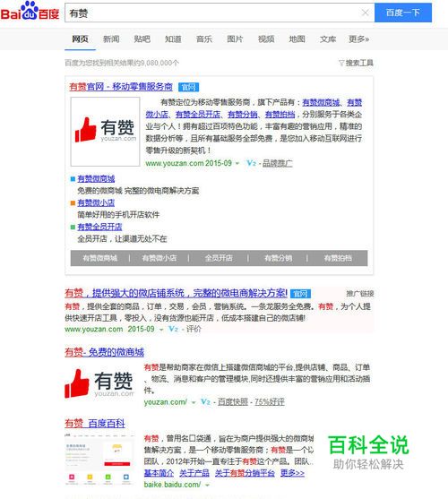
Task: Click the 推广链接 label
Action: (360, 294)
